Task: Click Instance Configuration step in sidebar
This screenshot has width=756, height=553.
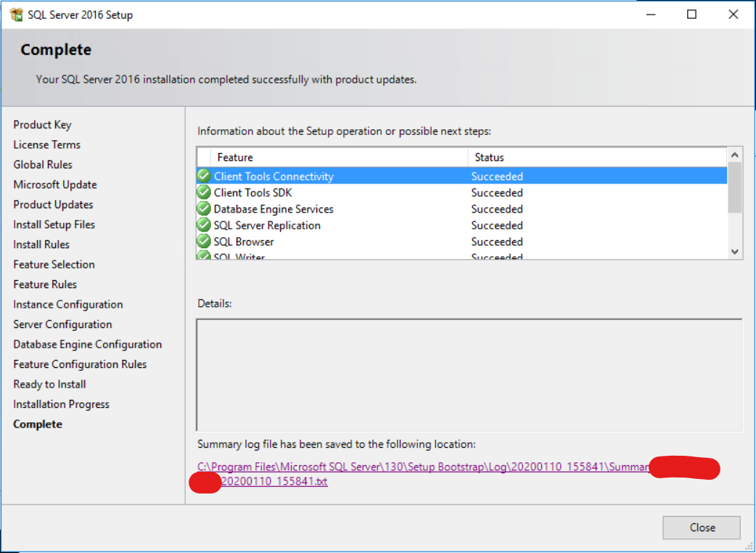Action: click(68, 305)
